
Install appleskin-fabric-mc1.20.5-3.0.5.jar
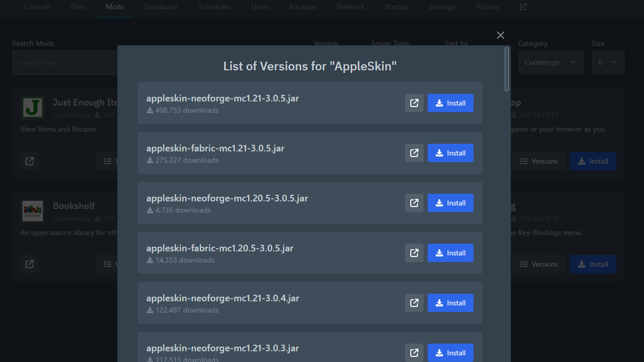[x=450, y=253]
